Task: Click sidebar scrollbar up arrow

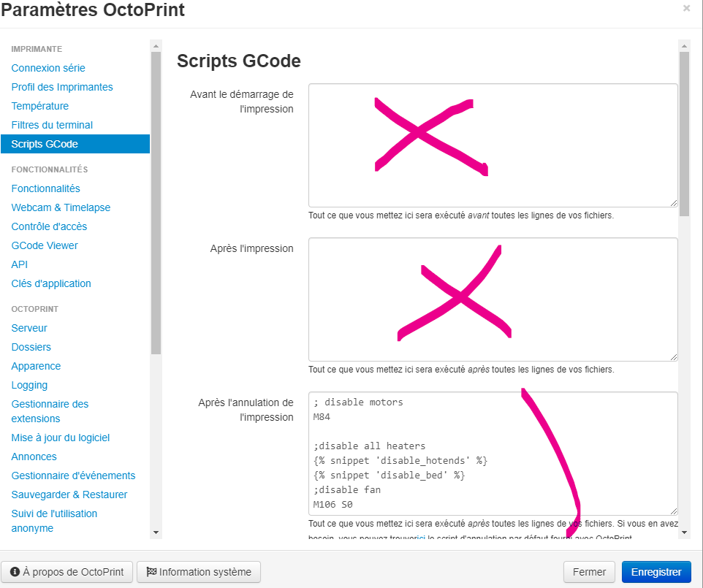Action: coord(156,46)
